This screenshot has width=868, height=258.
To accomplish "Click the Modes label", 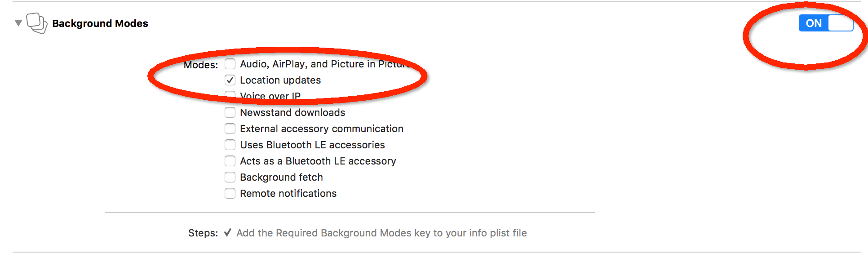I will point(200,65).
